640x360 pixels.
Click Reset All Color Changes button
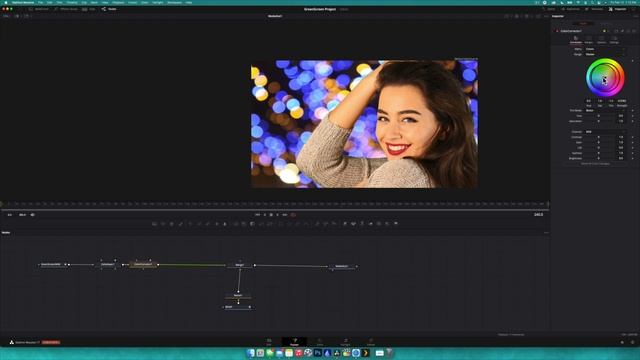[595, 164]
